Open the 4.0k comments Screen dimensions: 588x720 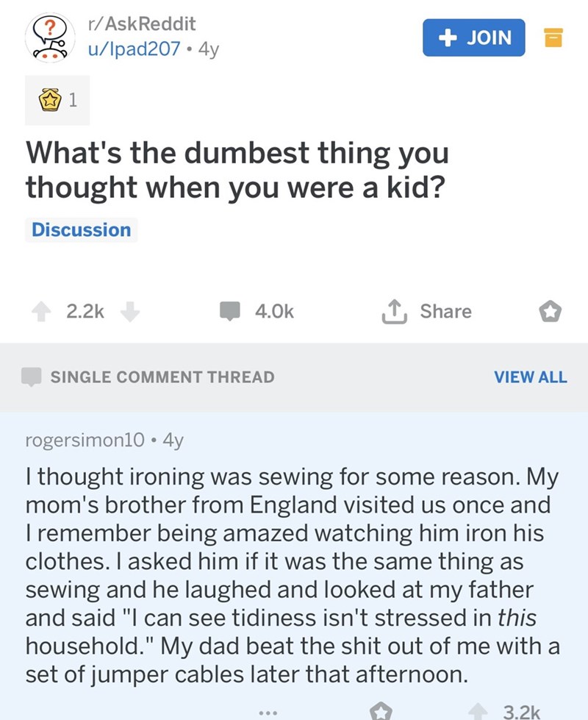(259, 312)
